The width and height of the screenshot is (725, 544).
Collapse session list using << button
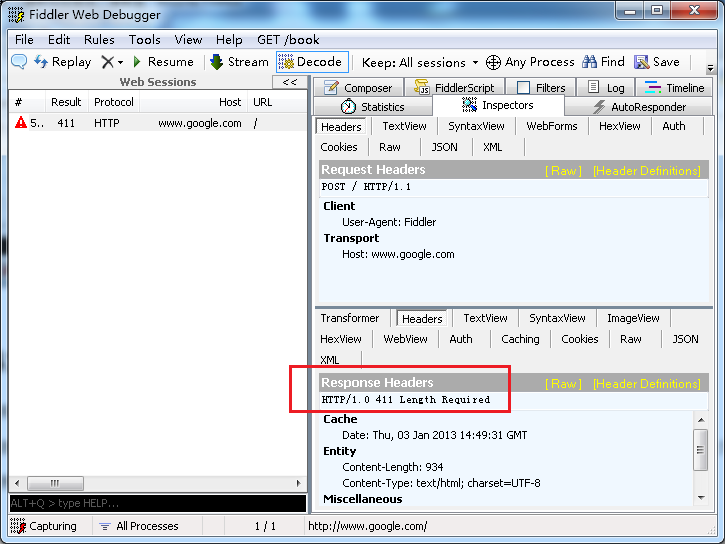(x=290, y=83)
